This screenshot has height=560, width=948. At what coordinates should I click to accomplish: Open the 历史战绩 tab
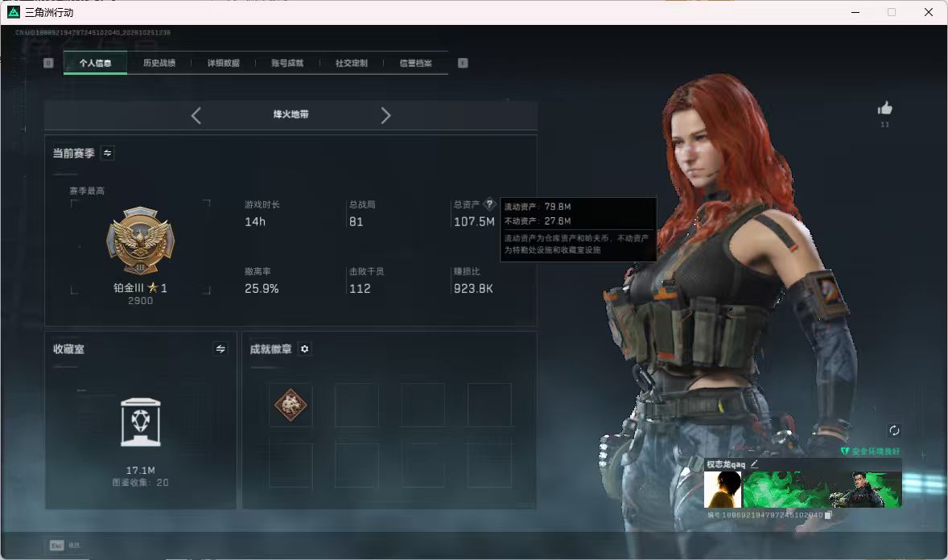[159, 63]
